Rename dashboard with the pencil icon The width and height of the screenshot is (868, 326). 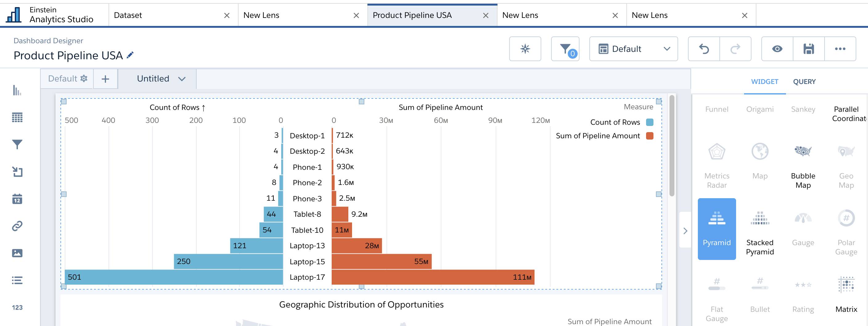(x=130, y=55)
